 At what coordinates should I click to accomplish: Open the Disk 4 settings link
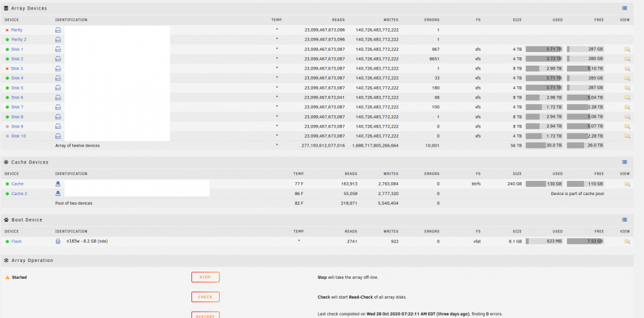tap(17, 79)
